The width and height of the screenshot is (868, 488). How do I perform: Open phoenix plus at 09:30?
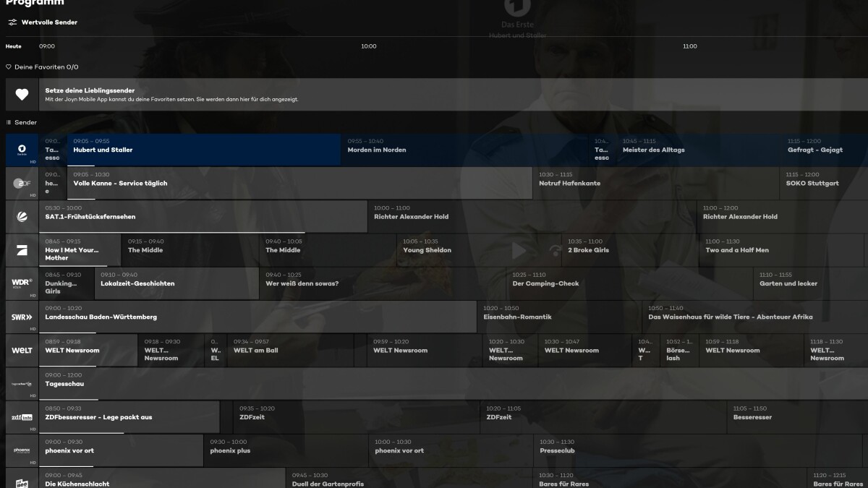point(286,450)
